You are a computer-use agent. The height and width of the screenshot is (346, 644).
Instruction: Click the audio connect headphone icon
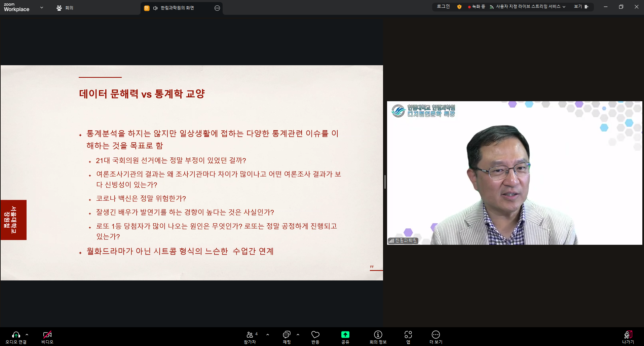[x=16, y=335]
